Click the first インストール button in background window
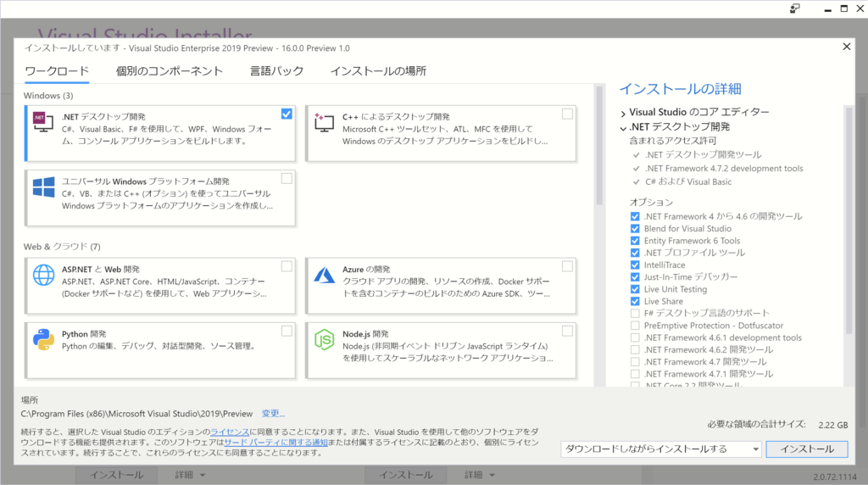This screenshot has width=868, height=485. pyautogui.click(x=117, y=475)
